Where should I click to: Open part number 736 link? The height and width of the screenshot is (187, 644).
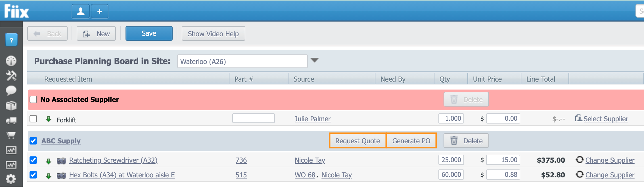click(241, 160)
